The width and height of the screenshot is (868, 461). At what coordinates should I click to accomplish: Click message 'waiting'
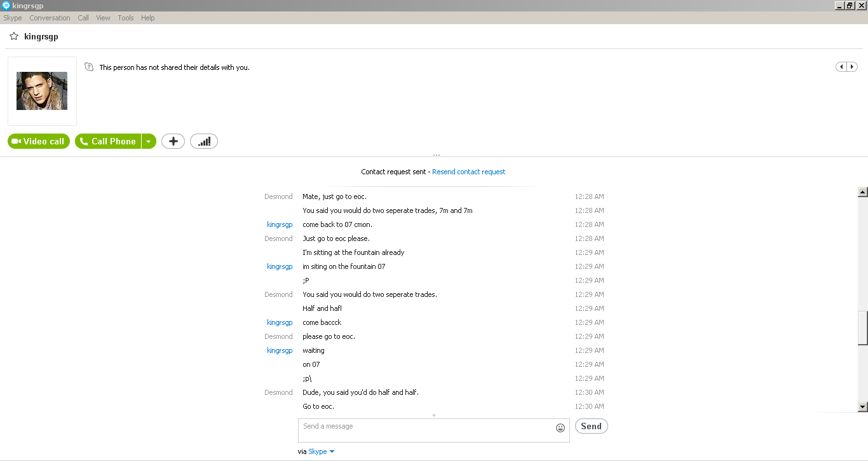pos(313,350)
